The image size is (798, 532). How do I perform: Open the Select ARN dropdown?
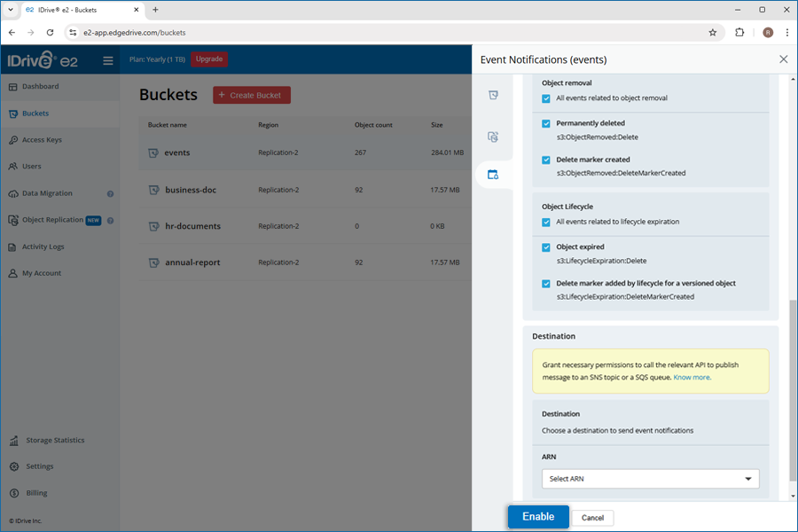[651, 479]
